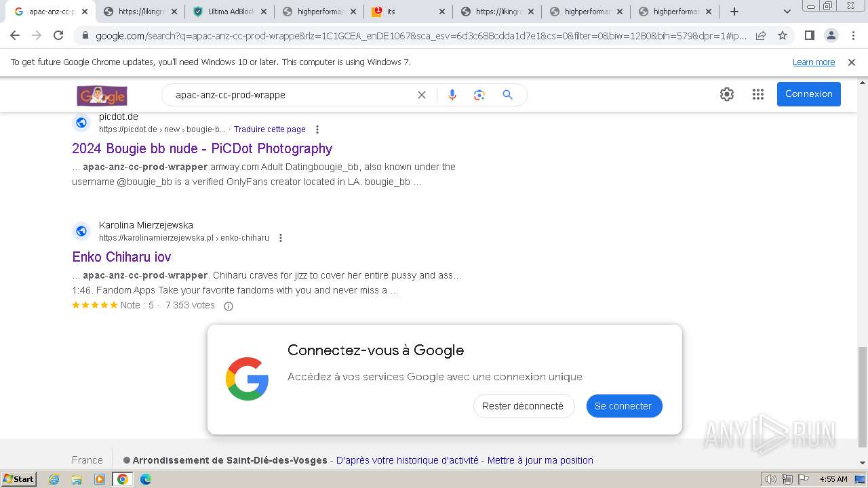868x488 pixels.
Task: Click the Start button
Action: point(19,479)
